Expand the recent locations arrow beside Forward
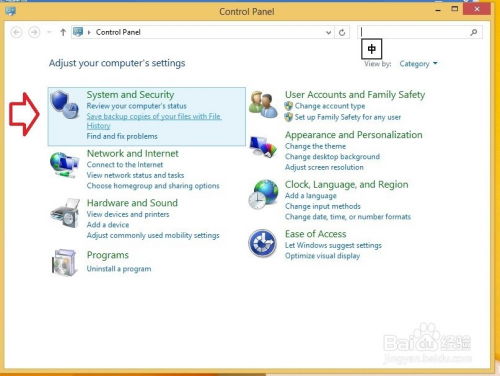This screenshot has width=500, height=376. (x=49, y=32)
